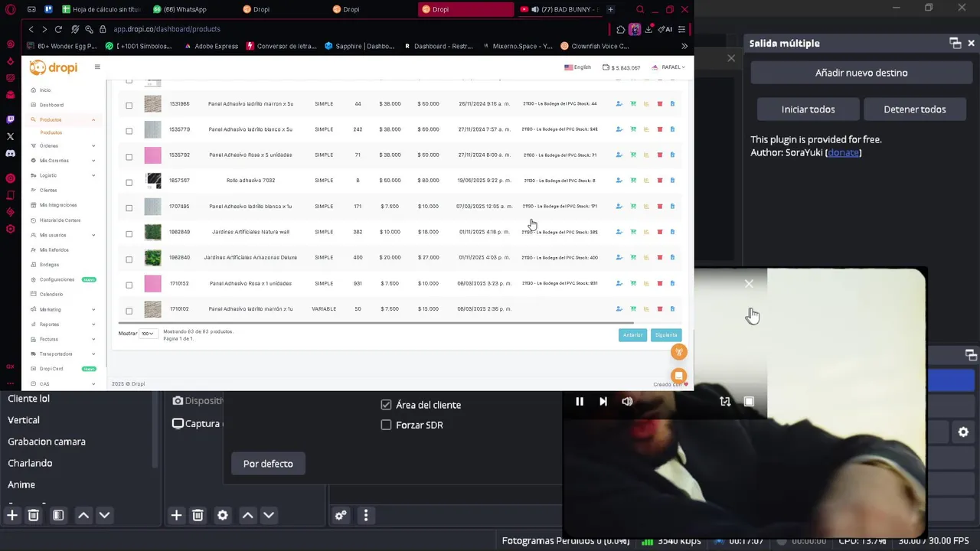Click user icon for product 1710152
The image size is (980, 551).
619,283
